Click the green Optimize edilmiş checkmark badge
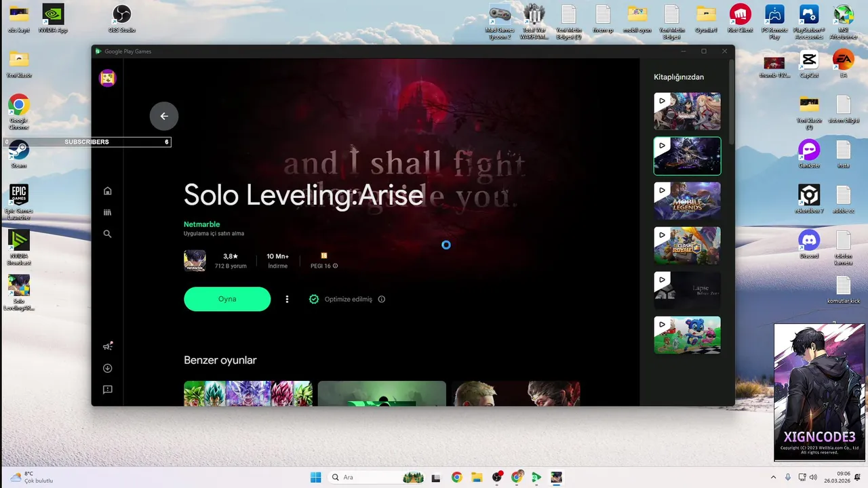 [x=314, y=299]
